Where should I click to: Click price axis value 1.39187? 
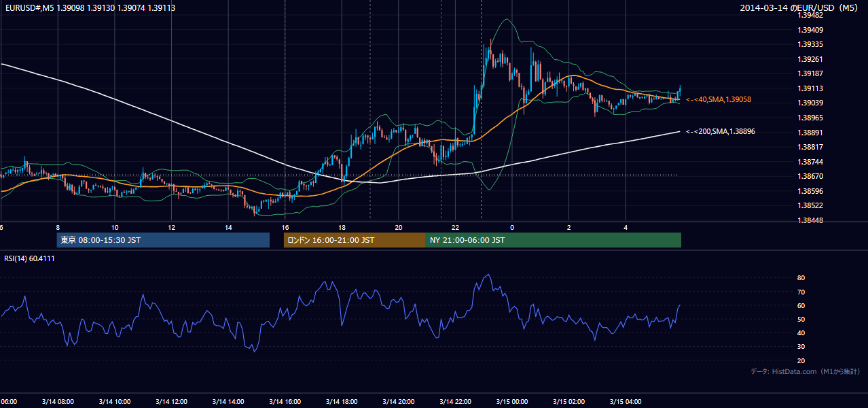[810, 73]
